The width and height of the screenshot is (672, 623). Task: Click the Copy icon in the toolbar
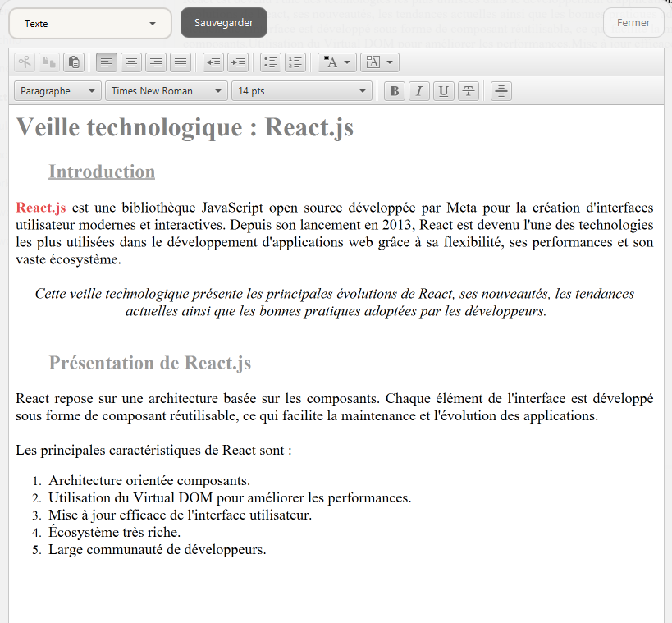click(49, 62)
